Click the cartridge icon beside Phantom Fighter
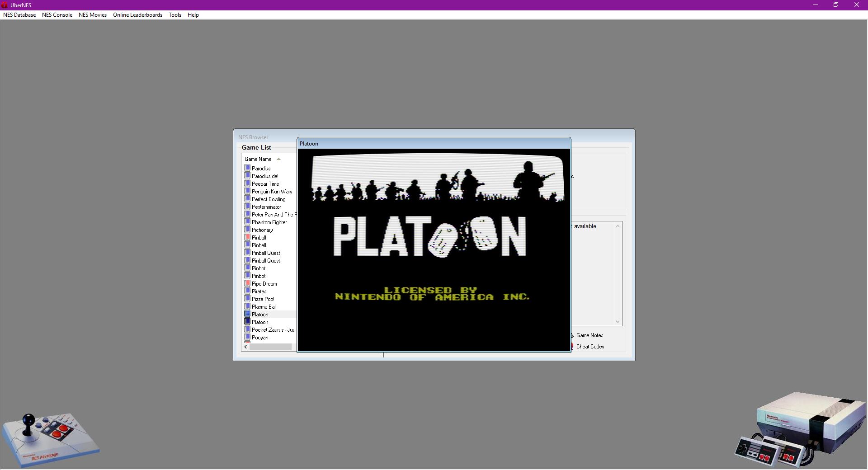The height and width of the screenshot is (470, 868). tap(247, 222)
